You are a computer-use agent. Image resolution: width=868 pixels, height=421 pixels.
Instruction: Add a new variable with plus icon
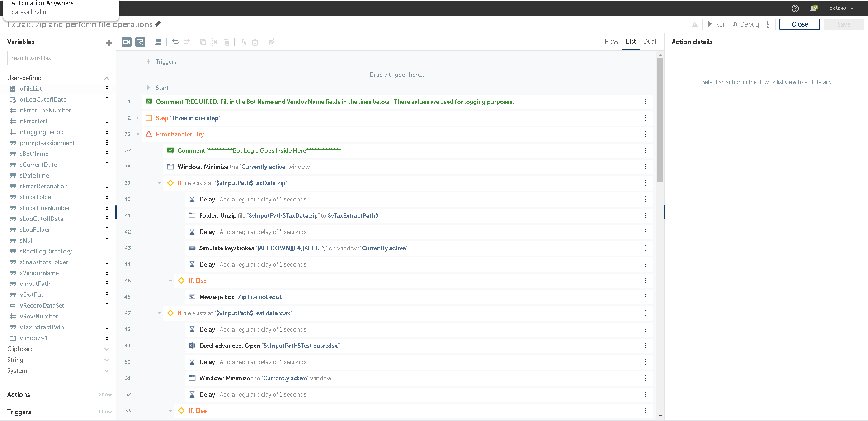point(109,43)
